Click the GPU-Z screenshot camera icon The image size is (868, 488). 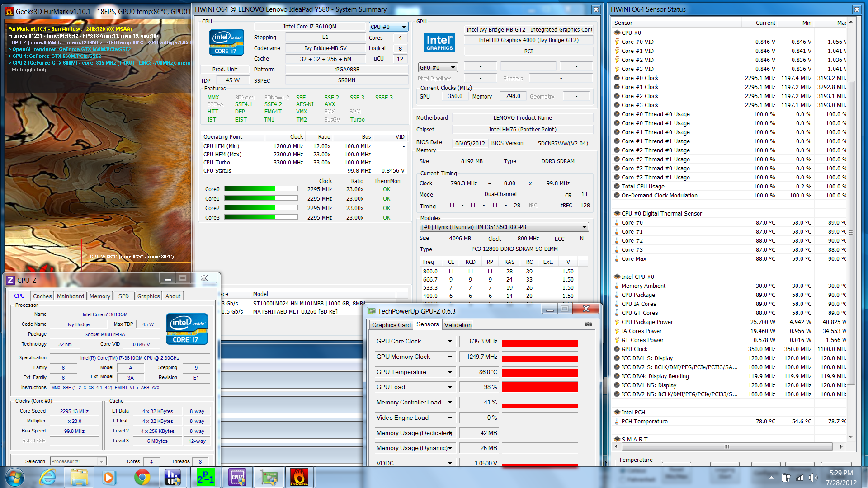tap(588, 324)
